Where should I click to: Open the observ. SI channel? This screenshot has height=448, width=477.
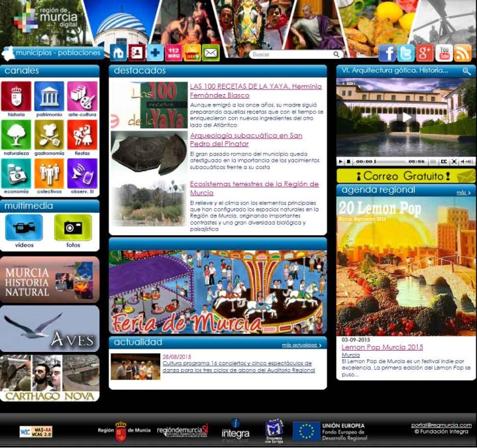click(82, 176)
